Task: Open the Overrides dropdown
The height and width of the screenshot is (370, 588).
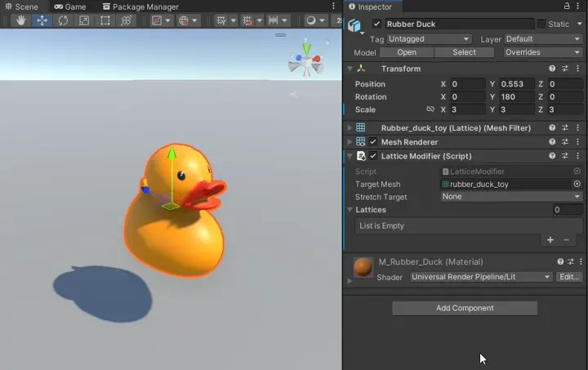Action: pyautogui.click(x=543, y=52)
